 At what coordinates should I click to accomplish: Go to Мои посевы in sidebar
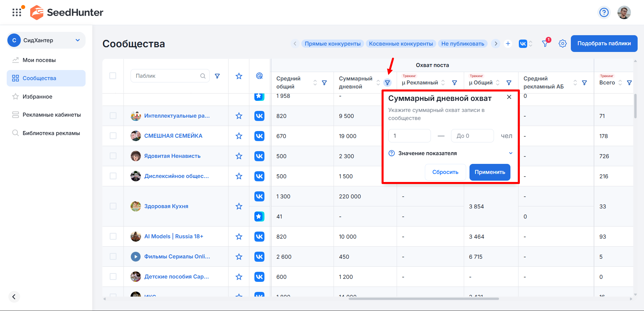tap(39, 60)
